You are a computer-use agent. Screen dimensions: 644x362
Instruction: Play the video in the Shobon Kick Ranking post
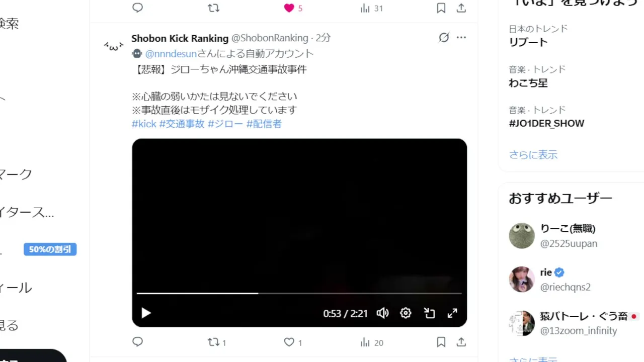point(146,313)
